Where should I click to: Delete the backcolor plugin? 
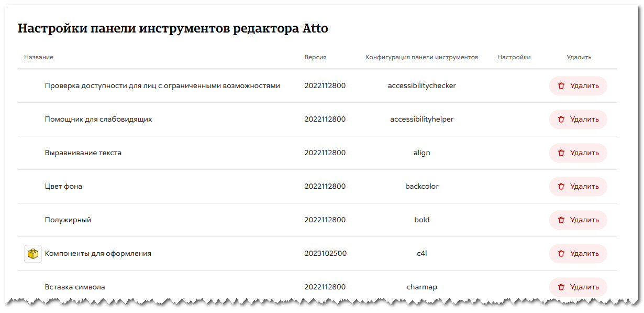tap(578, 187)
